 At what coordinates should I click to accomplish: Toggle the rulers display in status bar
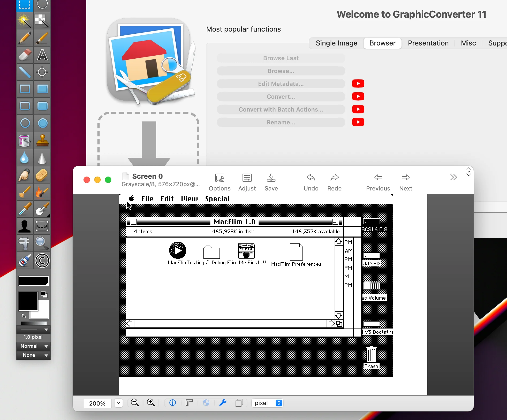click(189, 403)
